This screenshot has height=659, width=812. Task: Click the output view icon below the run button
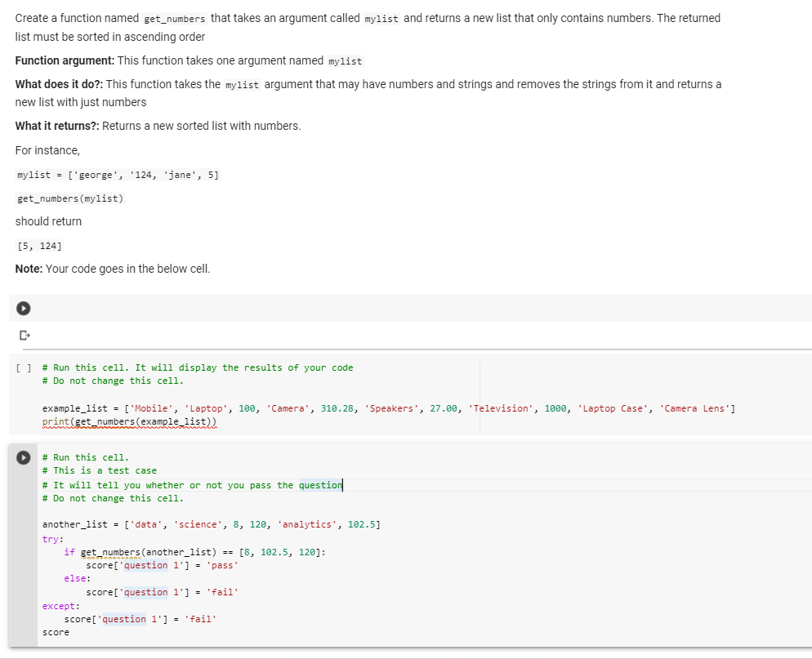pyautogui.click(x=24, y=335)
